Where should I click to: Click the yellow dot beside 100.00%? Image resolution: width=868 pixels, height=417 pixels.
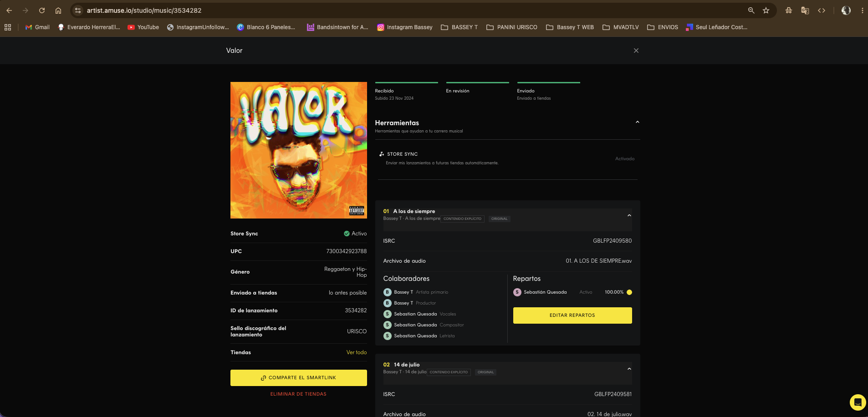point(629,292)
